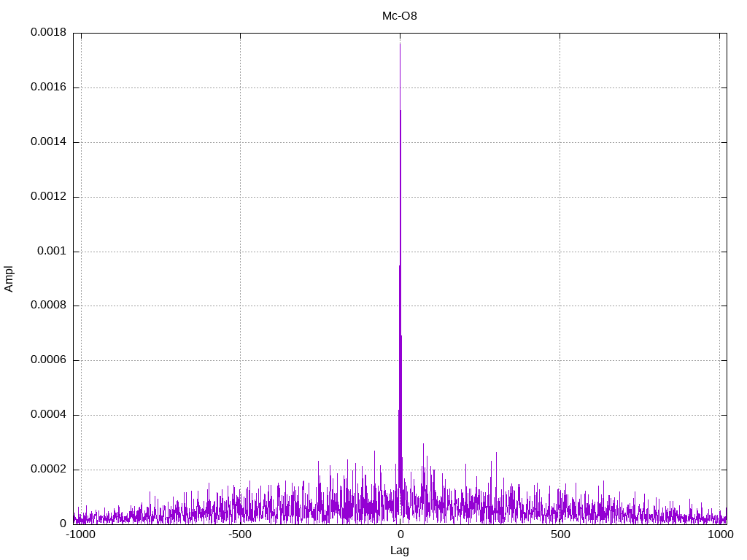
Task: Click the 0.0012 y-axis tick label
Action: pyautogui.click(x=48, y=197)
